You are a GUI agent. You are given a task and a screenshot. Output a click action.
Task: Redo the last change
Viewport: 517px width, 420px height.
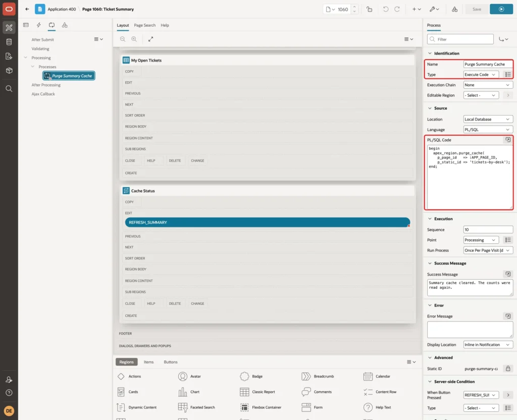click(x=397, y=9)
